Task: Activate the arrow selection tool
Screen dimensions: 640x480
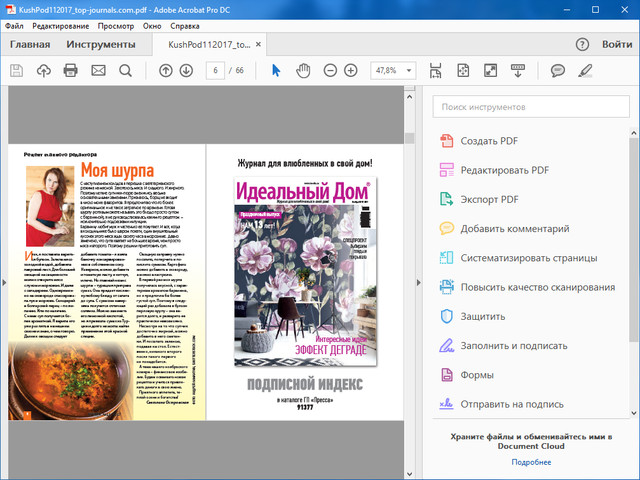Action: pos(277,70)
